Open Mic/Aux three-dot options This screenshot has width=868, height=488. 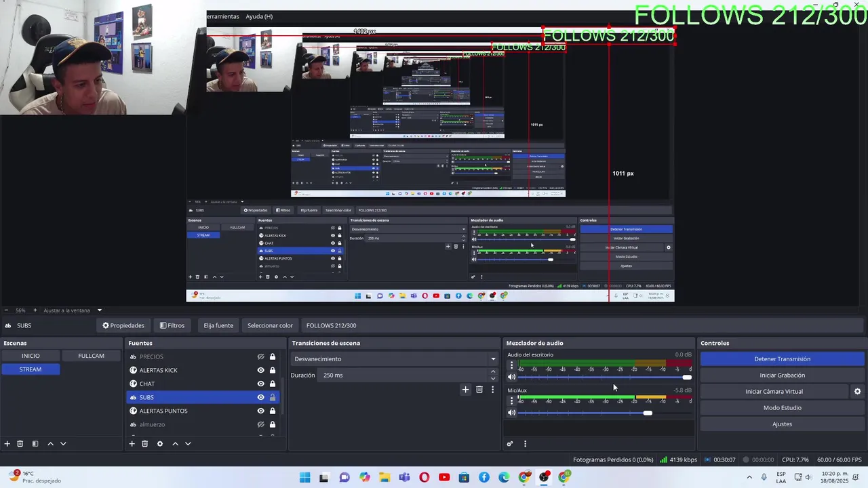pyautogui.click(x=511, y=401)
